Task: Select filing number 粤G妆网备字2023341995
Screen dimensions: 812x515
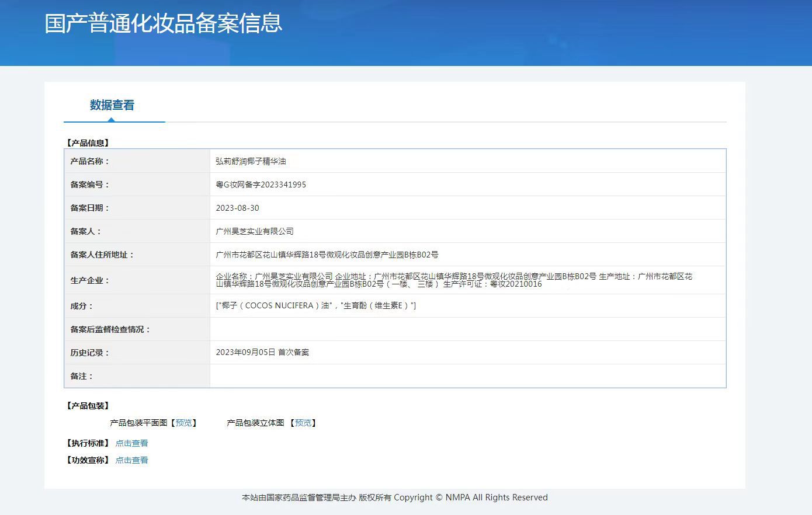Action: [x=261, y=185]
